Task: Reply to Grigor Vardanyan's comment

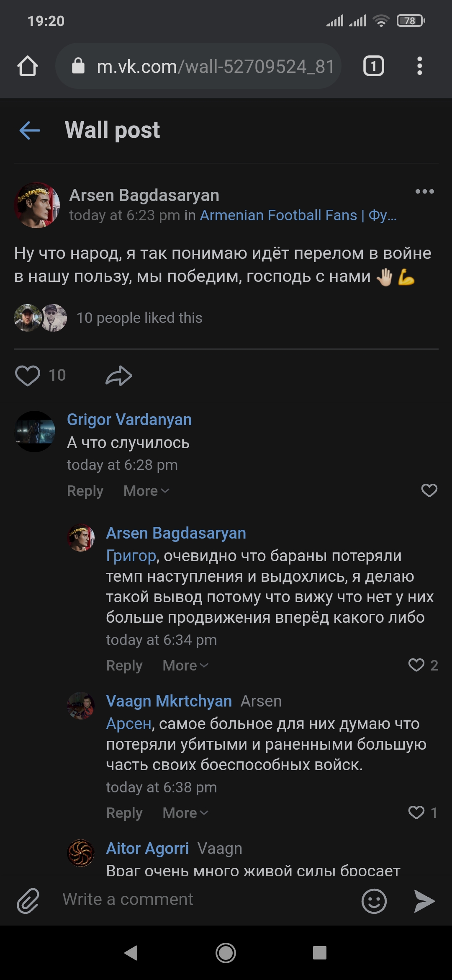Action: [x=85, y=490]
